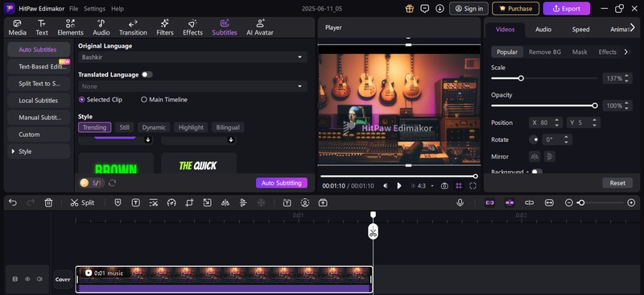
Task: Select Text-Based Editing in sidebar
Action: (39, 67)
